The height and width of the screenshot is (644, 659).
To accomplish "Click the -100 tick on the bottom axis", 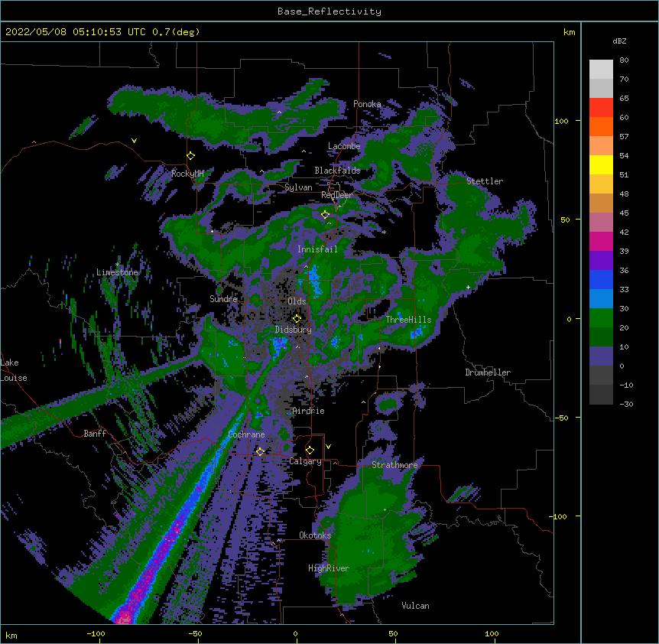I will pyautogui.click(x=96, y=633).
